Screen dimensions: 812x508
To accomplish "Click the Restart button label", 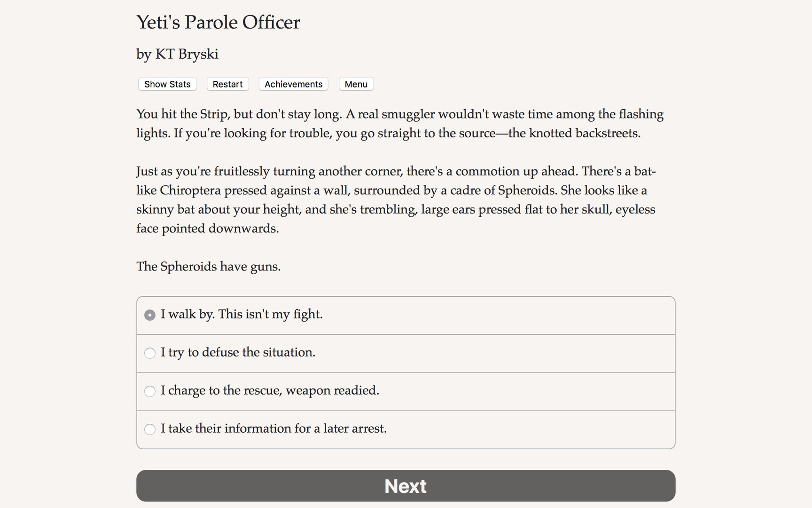I will [x=227, y=84].
